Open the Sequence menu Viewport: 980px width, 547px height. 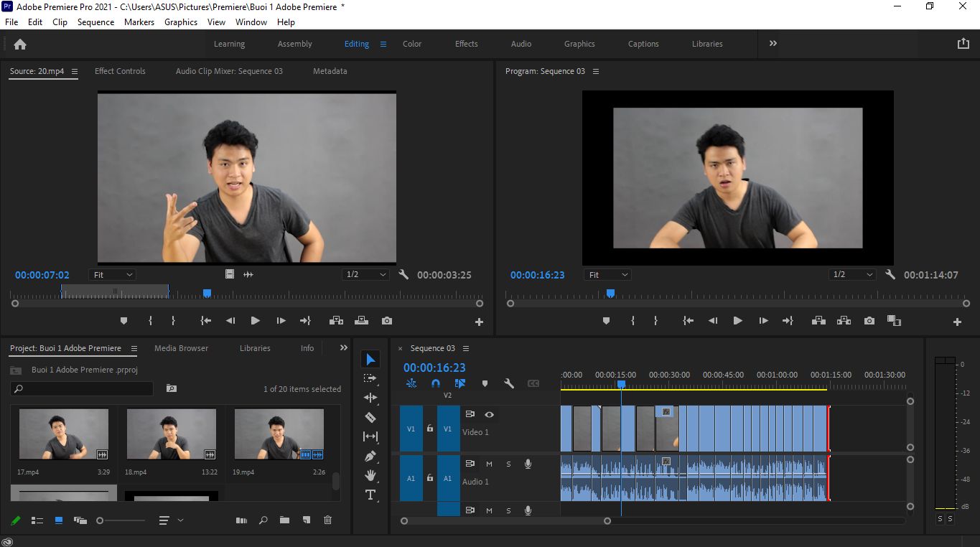[95, 22]
